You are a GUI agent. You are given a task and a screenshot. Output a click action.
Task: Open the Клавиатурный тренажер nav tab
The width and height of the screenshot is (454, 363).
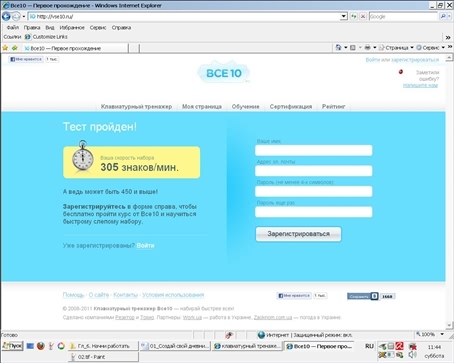point(136,107)
